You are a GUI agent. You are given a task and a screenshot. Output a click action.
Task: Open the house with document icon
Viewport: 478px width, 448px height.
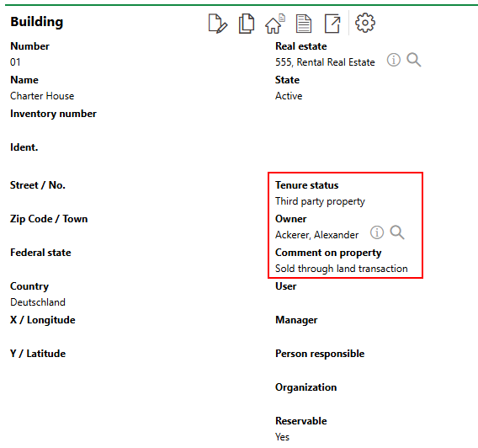(x=274, y=24)
